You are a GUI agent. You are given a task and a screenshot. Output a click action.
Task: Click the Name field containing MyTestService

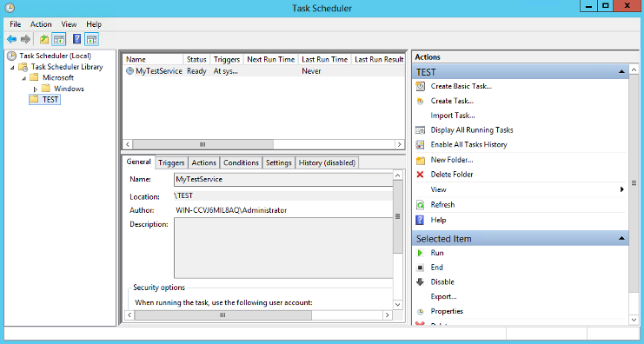(283, 180)
